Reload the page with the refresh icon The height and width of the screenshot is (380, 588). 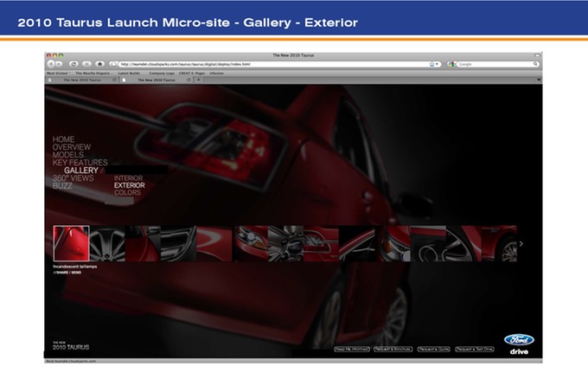click(x=73, y=64)
